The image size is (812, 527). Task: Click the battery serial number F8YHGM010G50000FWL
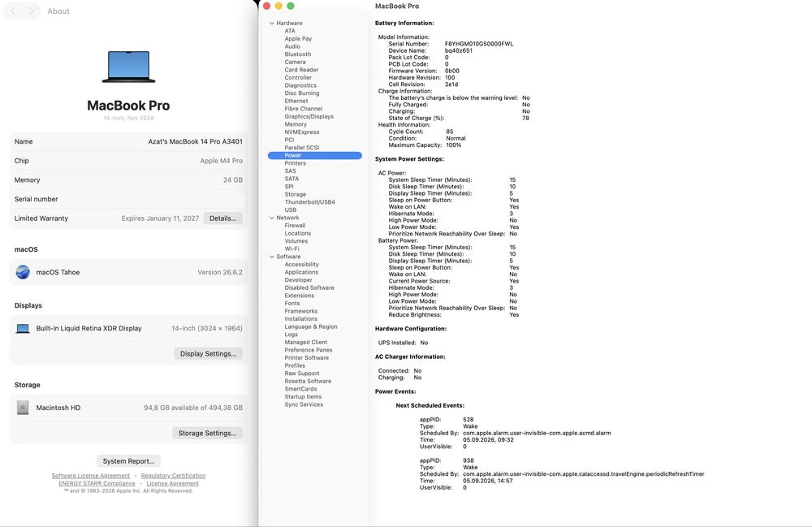pos(478,44)
